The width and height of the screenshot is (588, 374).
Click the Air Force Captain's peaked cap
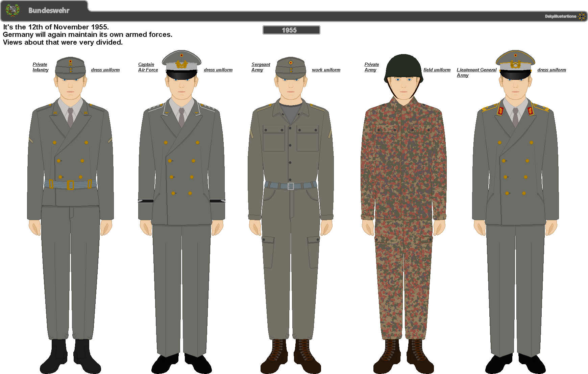(181, 65)
